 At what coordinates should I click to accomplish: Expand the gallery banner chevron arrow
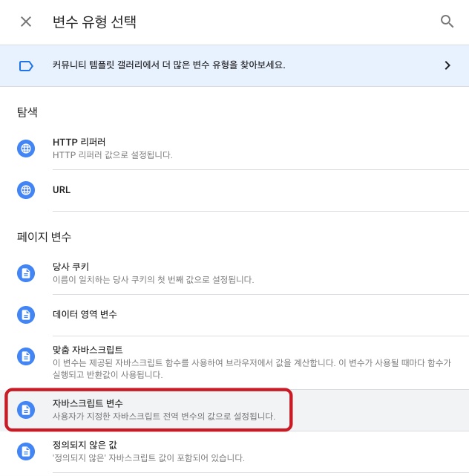point(447,65)
